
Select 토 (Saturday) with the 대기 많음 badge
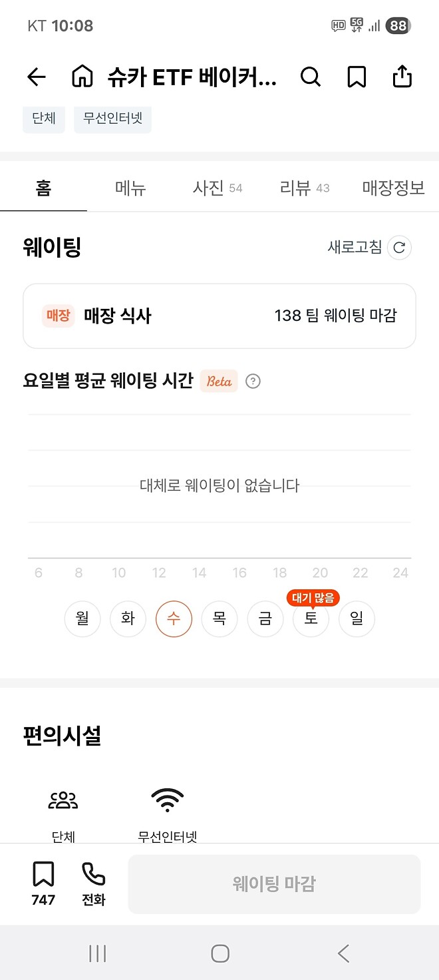pos(311,618)
